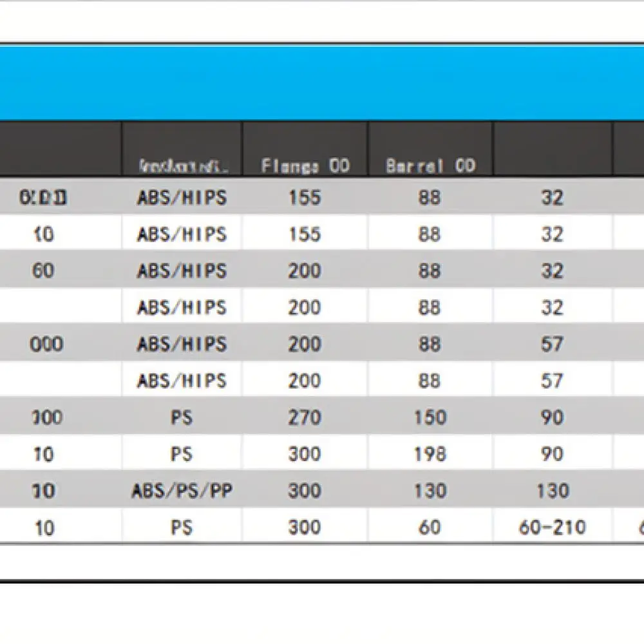Screen dimensions: 644x644
Task: Click the 60-210 cell
Action: pyautogui.click(x=552, y=527)
